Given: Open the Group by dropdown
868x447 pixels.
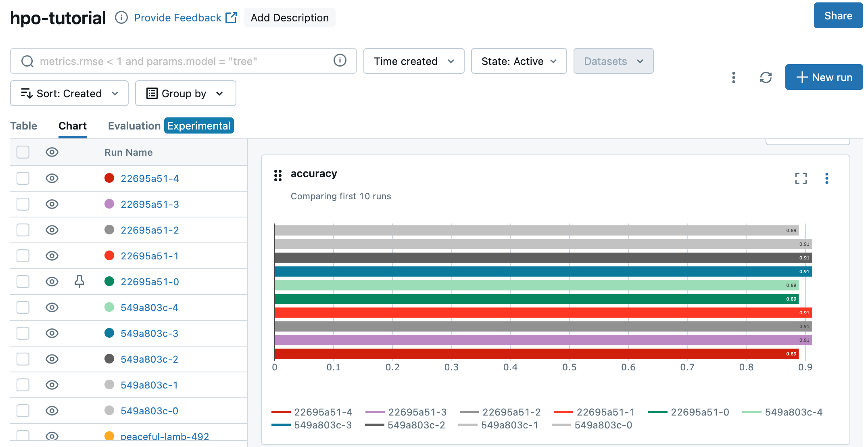Looking at the screenshot, I should [x=185, y=94].
